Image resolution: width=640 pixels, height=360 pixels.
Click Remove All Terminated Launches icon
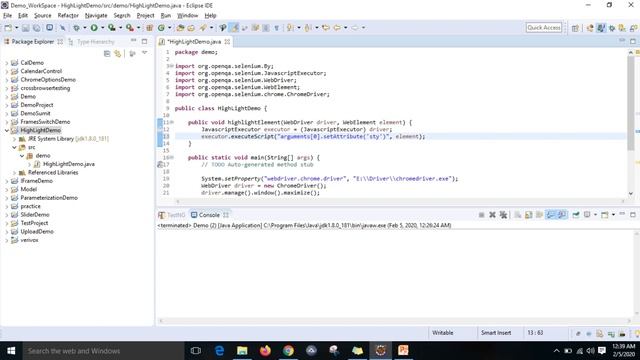pos(503,215)
